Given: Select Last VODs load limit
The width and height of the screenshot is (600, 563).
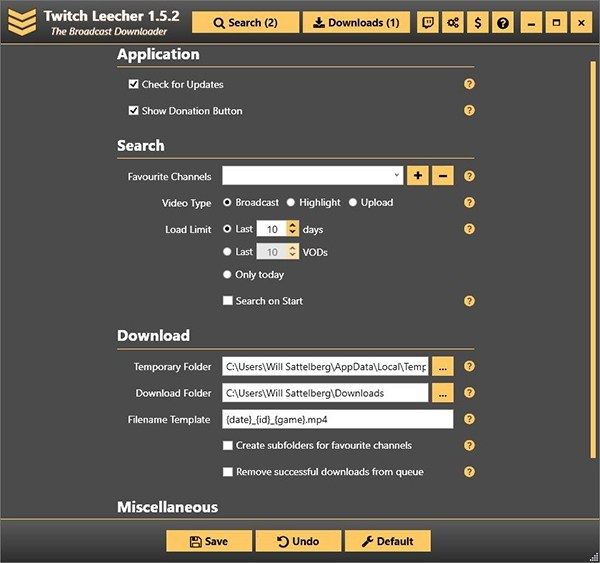Looking at the screenshot, I should (x=227, y=251).
